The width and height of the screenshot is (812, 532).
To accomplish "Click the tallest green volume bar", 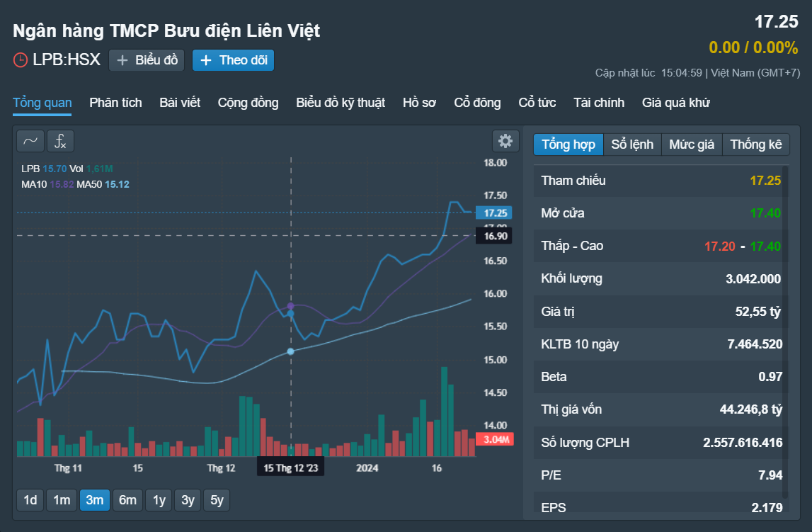I will [x=445, y=412].
